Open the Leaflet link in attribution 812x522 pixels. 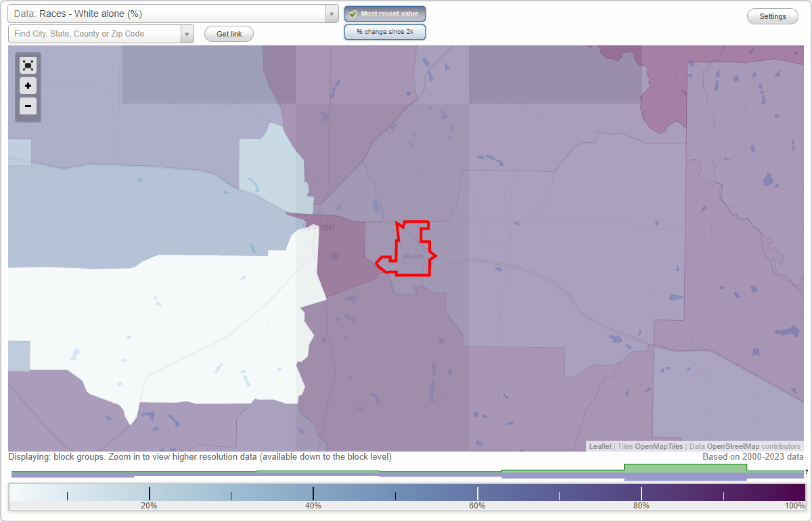point(600,446)
